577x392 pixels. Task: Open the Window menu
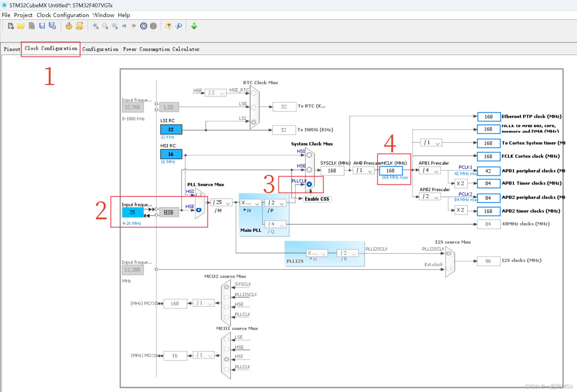tap(103, 15)
